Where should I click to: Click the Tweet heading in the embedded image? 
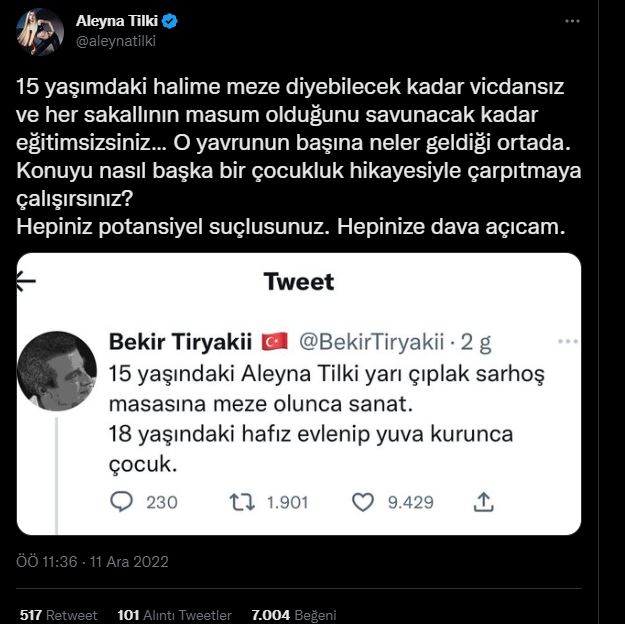[x=298, y=281]
